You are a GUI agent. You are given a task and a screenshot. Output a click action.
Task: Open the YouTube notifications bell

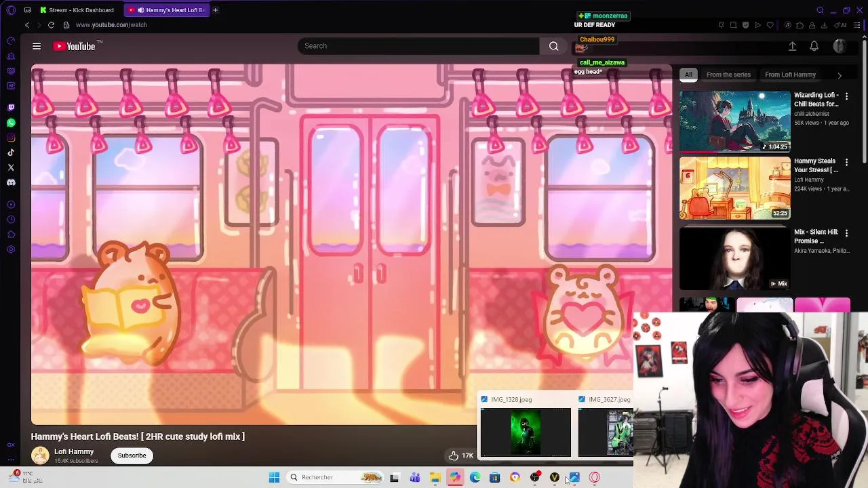[x=814, y=46]
